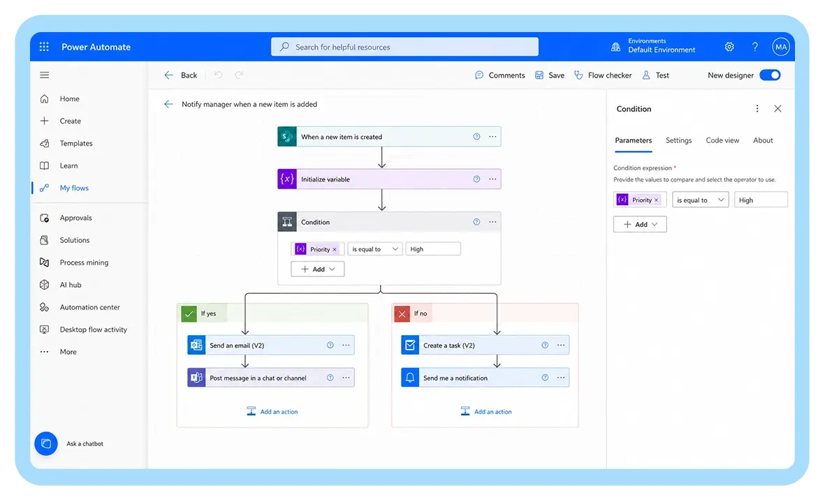The width and height of the screenshot is (825, 504).
Task: Expand the Add dropdown in Parameters panel
Action: pyautogui.click(x=640, y=224)
